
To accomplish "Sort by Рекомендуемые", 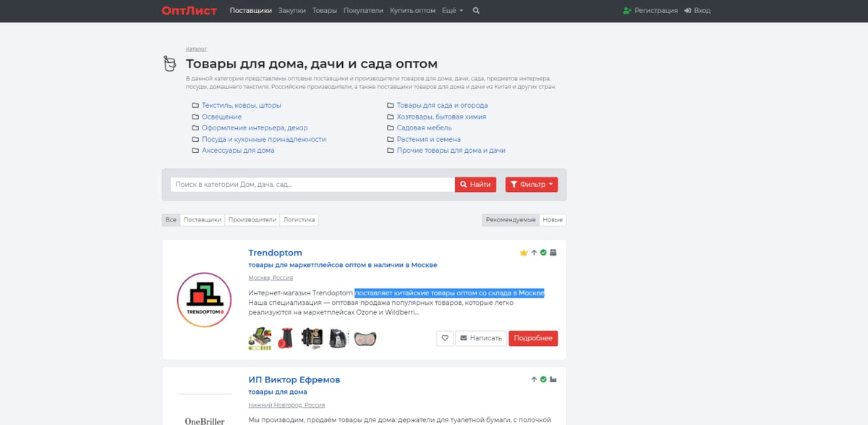I will click(x=511, y=219).
